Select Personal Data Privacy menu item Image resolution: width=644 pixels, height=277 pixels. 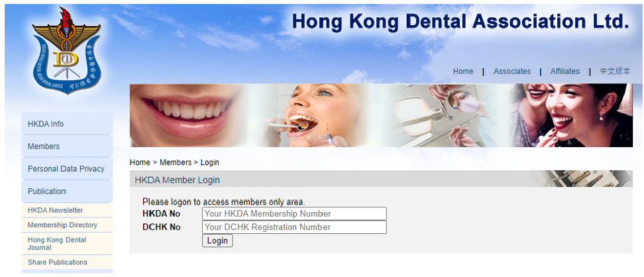click(x=67, y=168)
